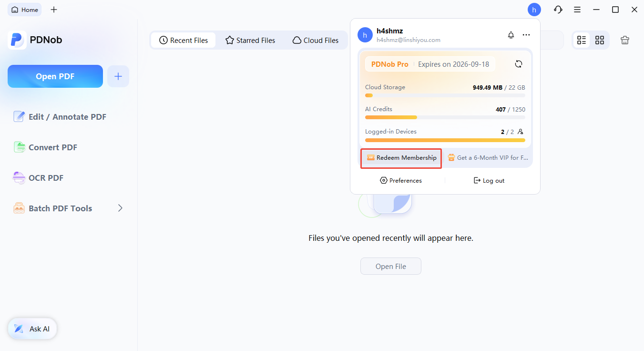Switch to grid view layout
This screenshot has height=351, width=644.
point(600,41)
